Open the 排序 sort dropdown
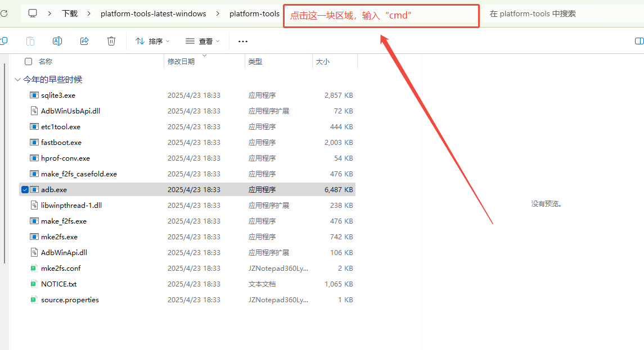This screenshot has width=644, height=350. pos(152,41)
